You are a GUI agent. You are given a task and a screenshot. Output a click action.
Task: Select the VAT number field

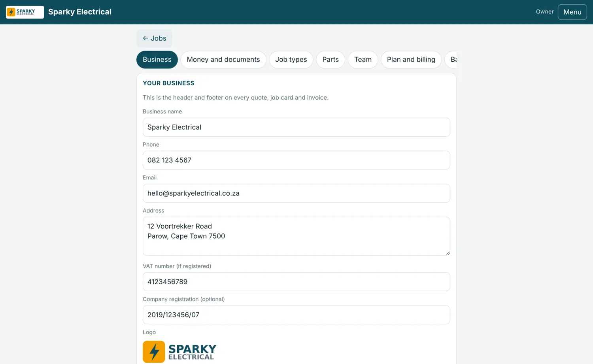pos(296,282)
